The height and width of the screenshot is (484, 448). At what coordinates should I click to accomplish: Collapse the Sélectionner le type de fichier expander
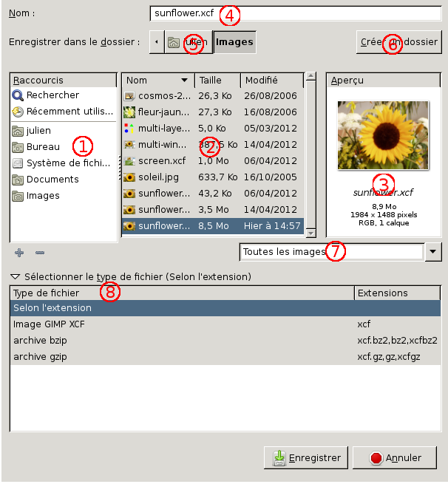[x=15, y=277]
